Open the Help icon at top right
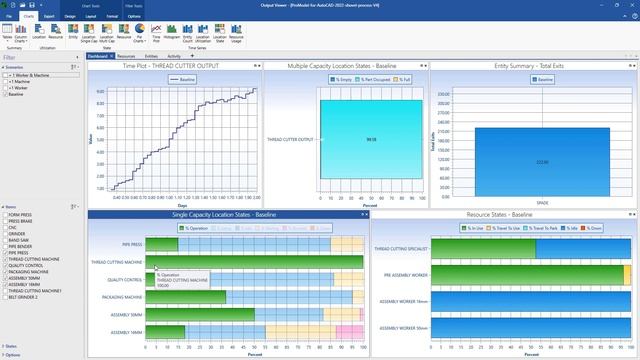The height and width of the screenshot is (360, 640). [635, 16]
